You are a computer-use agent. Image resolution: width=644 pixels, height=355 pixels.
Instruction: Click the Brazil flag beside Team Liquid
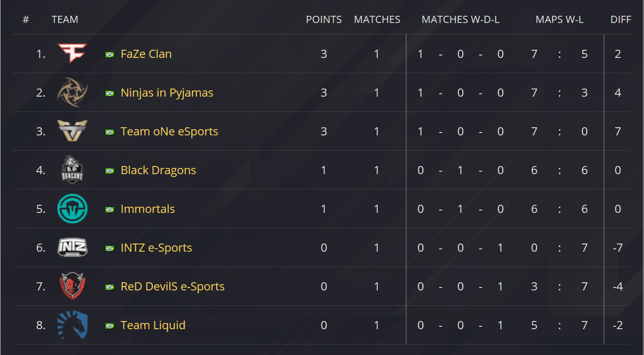pyautogui.click(x=110, y=326)
